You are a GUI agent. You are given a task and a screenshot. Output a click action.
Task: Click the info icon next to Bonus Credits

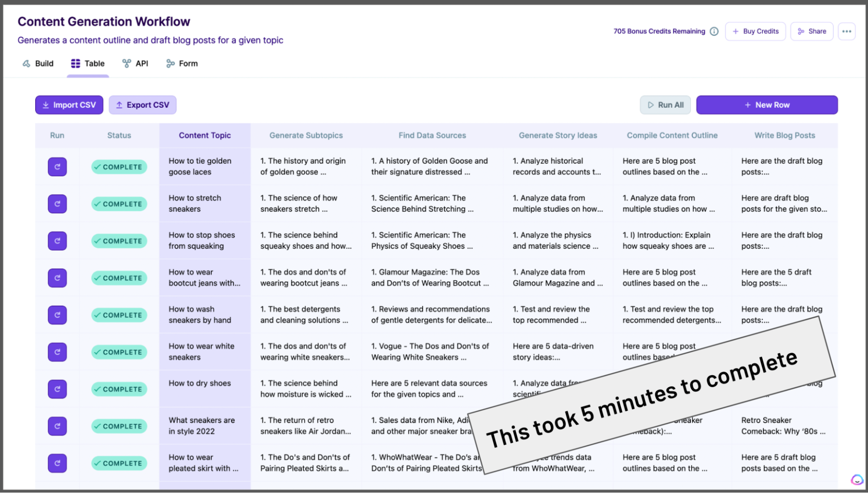[x=714, y=31]
